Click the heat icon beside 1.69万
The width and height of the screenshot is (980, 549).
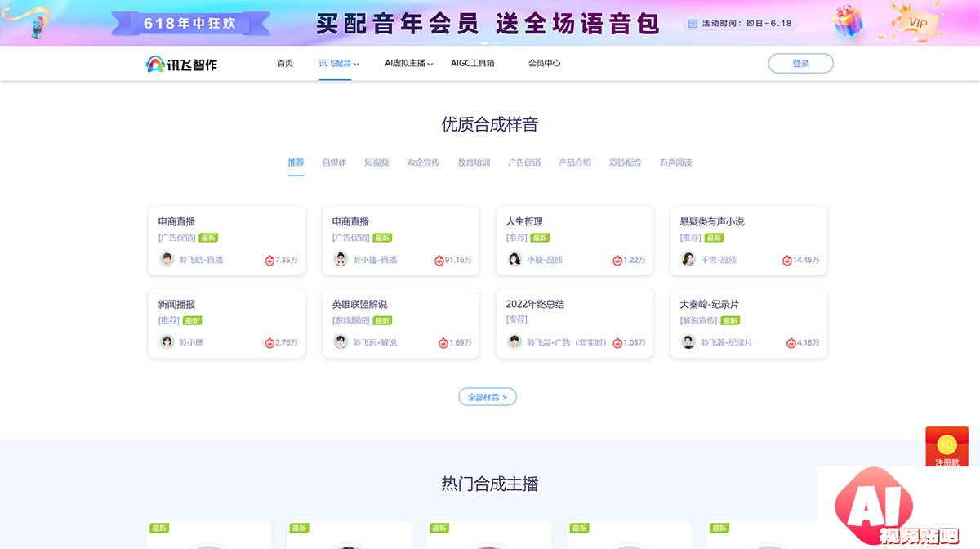(443, 342)
